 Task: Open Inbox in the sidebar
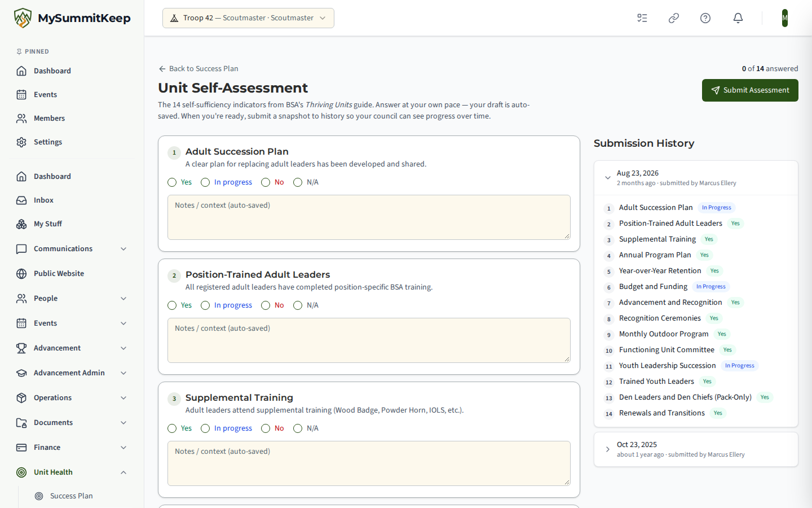pos(72,200)
